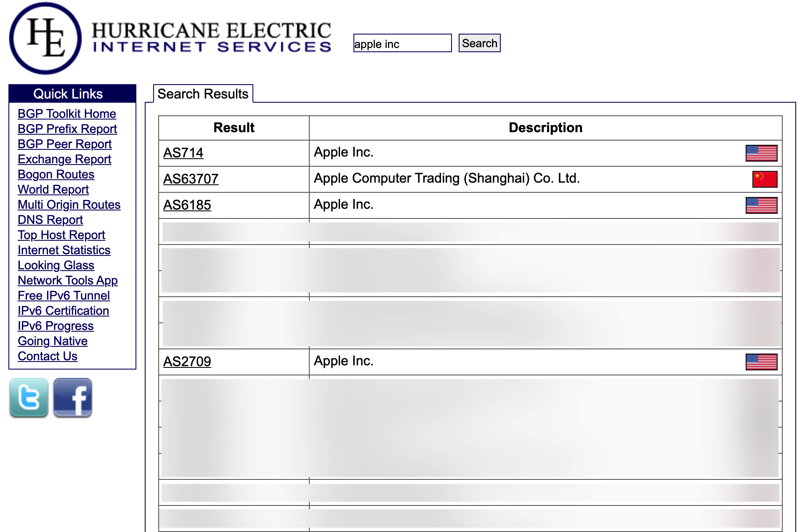Open the Looking Glass link
797x532 pixels.
coord(56,265)
